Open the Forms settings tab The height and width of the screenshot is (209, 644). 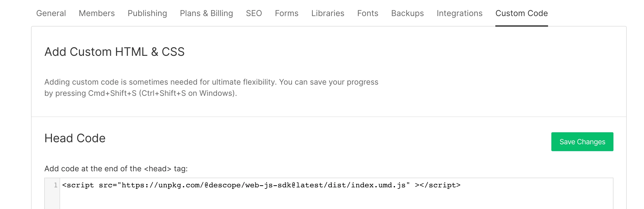click(x=286, y=13)
